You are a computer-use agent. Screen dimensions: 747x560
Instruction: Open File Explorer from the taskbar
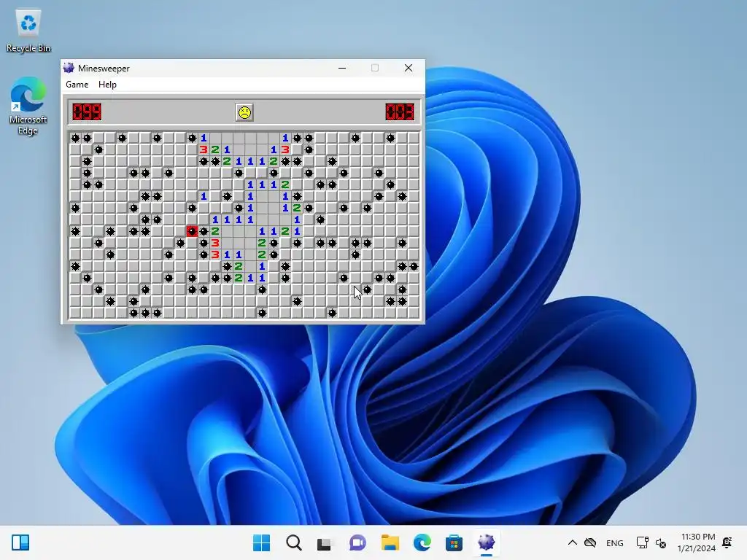click(x=390, y=542)
